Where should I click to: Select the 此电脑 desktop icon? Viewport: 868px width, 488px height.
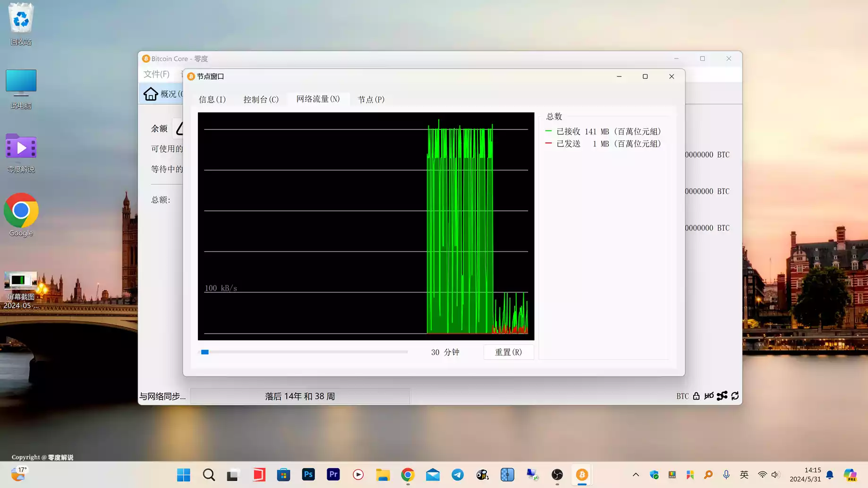[21, 89]
